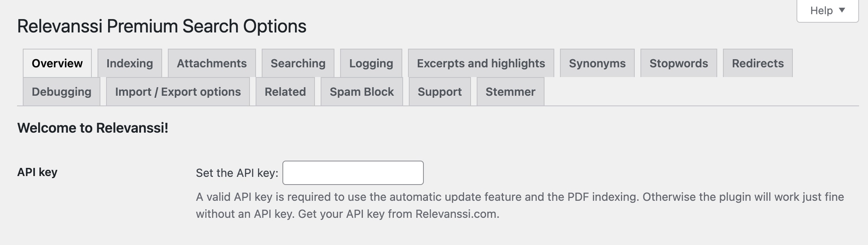
Task: Switch to the Indexing tab
Action: pos(130,63)
